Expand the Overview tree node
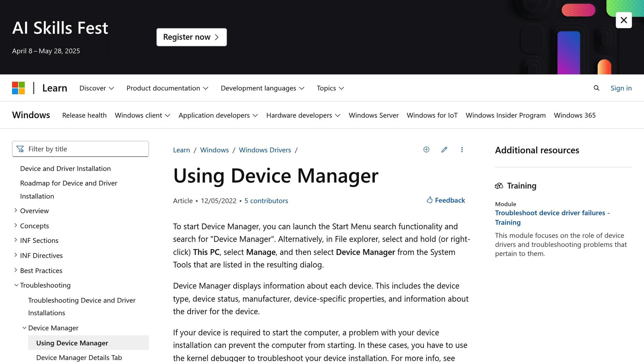The image size is (644, 362). coord(16,210)
